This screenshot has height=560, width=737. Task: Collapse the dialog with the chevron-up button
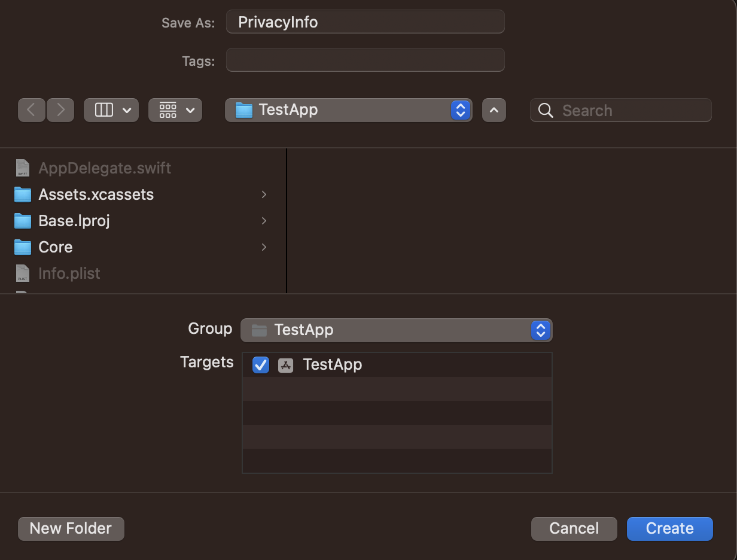pyautogui.click(x=494, y=110)
